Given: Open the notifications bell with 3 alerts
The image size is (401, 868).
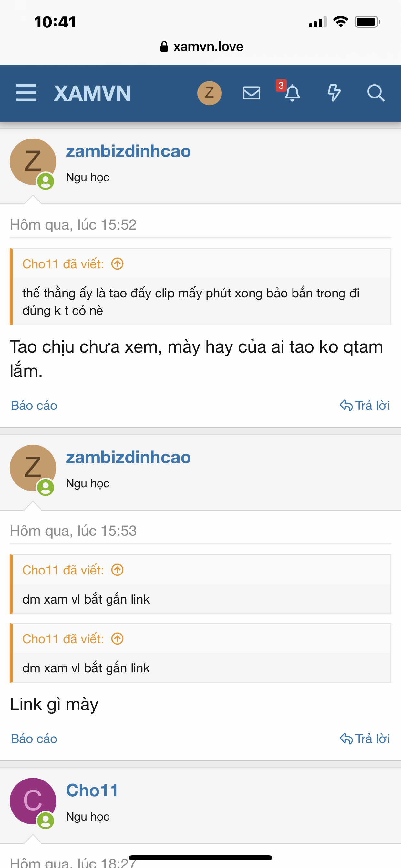Looking at the screenshot, I should point(292,93).
